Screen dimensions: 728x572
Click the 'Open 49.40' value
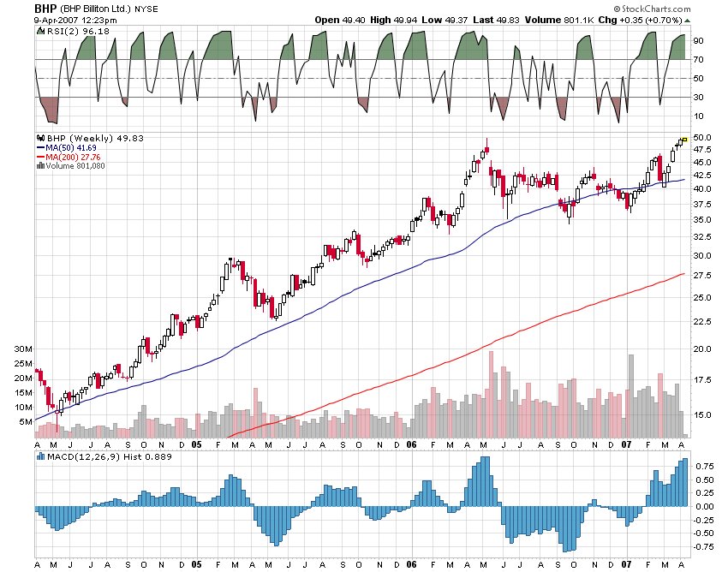[340, 20]
